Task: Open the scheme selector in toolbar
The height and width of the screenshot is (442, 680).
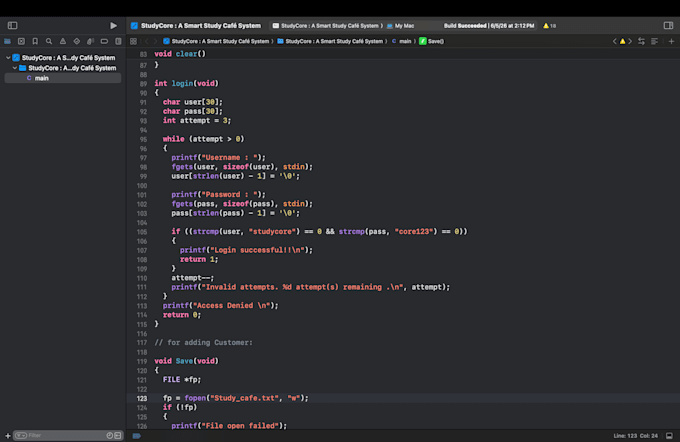Action: (328, 26)
